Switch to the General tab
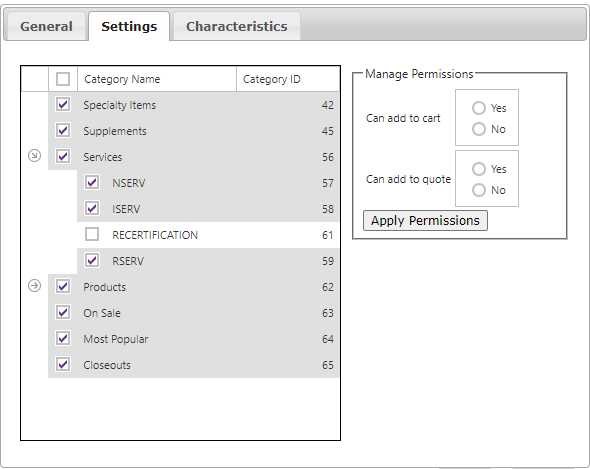The image size is (590, 469). pyautogui.click(x=46, y=26)
